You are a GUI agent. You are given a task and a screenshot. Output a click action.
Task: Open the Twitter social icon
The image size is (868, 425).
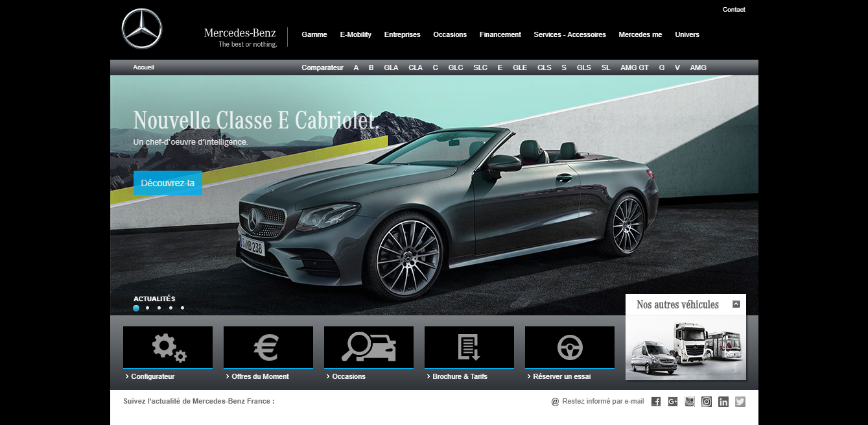point(740,402)
